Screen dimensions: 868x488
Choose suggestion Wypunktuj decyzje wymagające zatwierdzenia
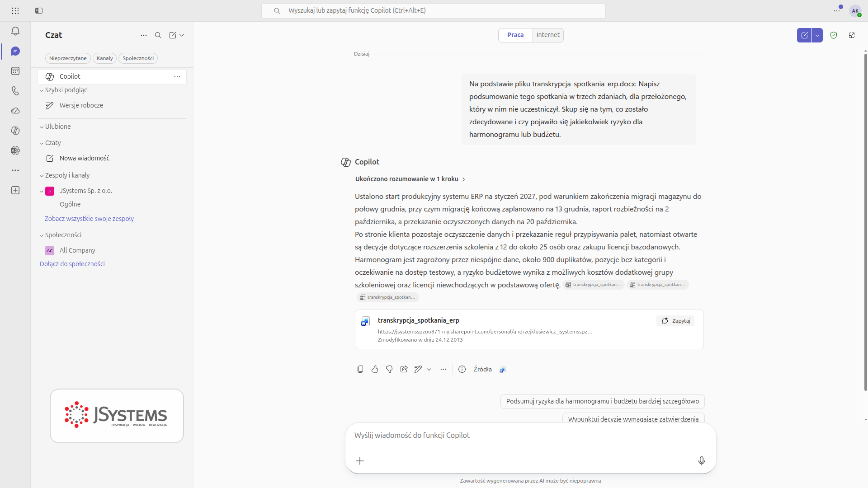click(633, 418)
